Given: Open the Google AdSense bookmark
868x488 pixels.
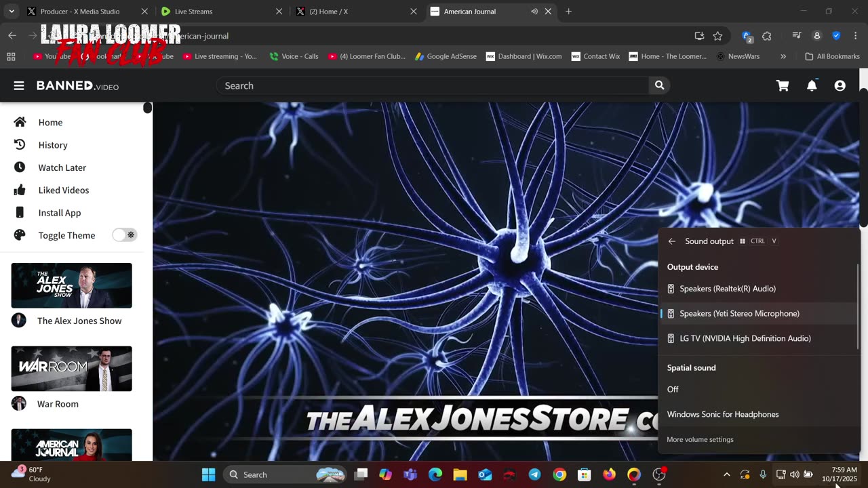Looking at the screenshot, I should pyautogui.click(x=446, y=56).
